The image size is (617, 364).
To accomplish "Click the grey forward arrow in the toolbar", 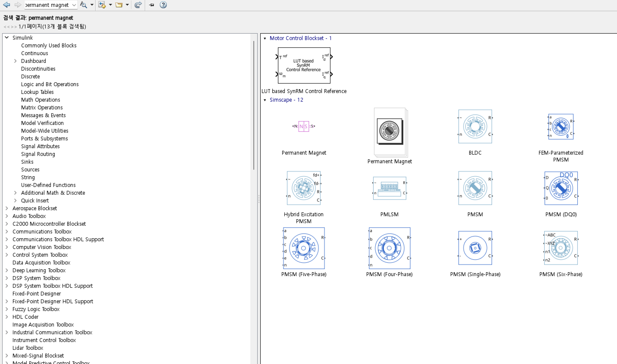I will [x=18, y=5].
